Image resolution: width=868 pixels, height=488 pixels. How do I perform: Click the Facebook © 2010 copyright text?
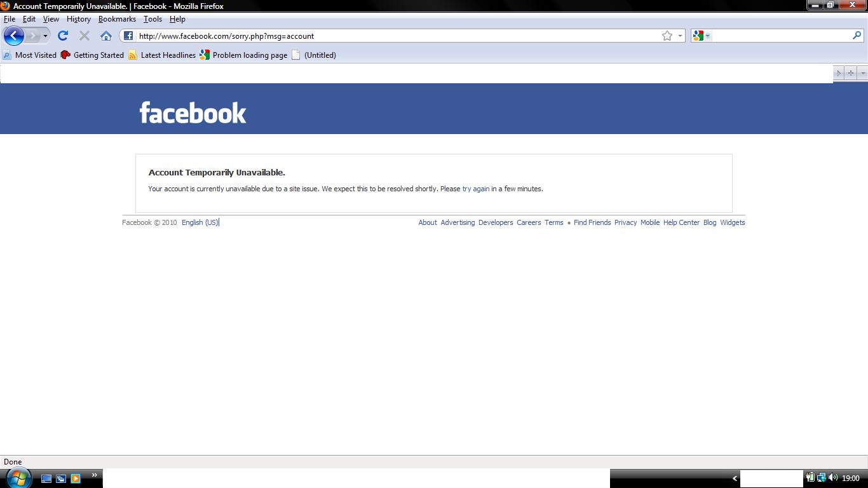149,222
